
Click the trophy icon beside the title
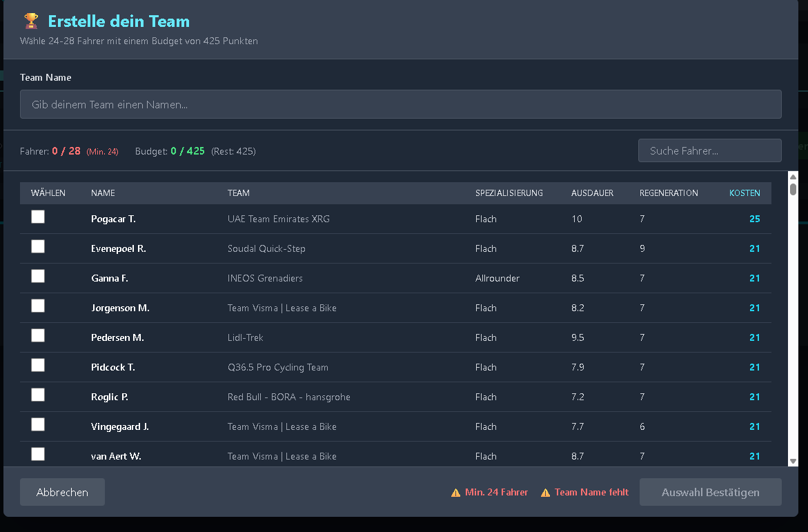pos(31,21)
